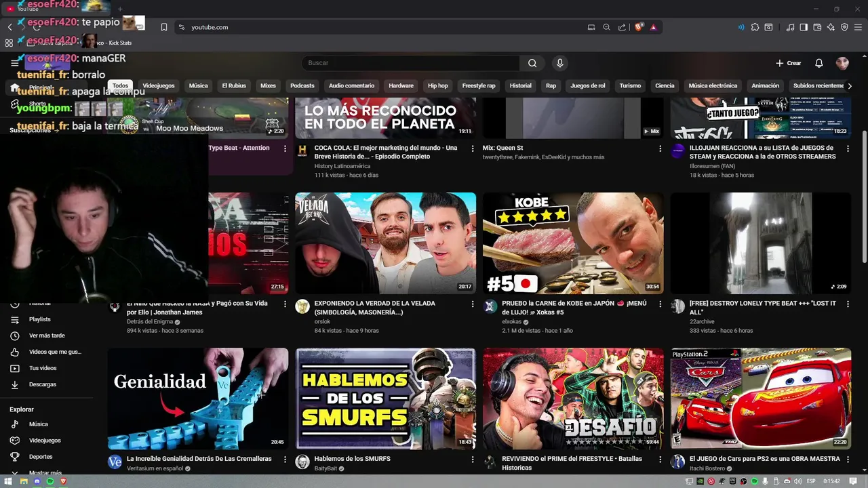The width and height of the screenshot is (868, 488).
Task: Click the Crear button
Action: pos(789,63)
